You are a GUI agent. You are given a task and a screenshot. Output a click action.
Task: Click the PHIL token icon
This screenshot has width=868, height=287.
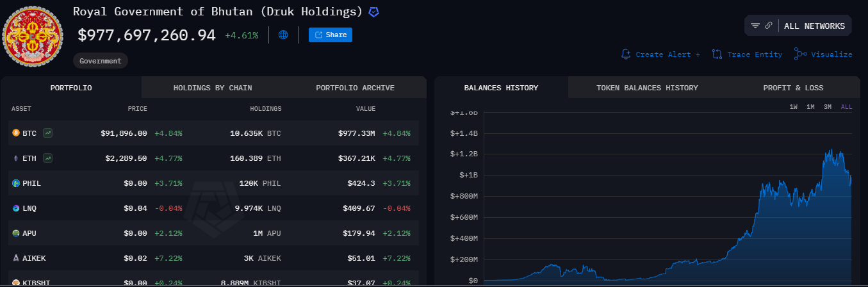pos(16,183)
